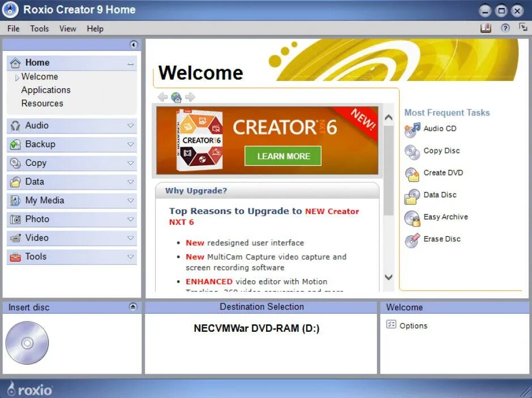
Task: Click the Creator NXT 6 box image
Action: pyautogui.click(x=199, y=140)
